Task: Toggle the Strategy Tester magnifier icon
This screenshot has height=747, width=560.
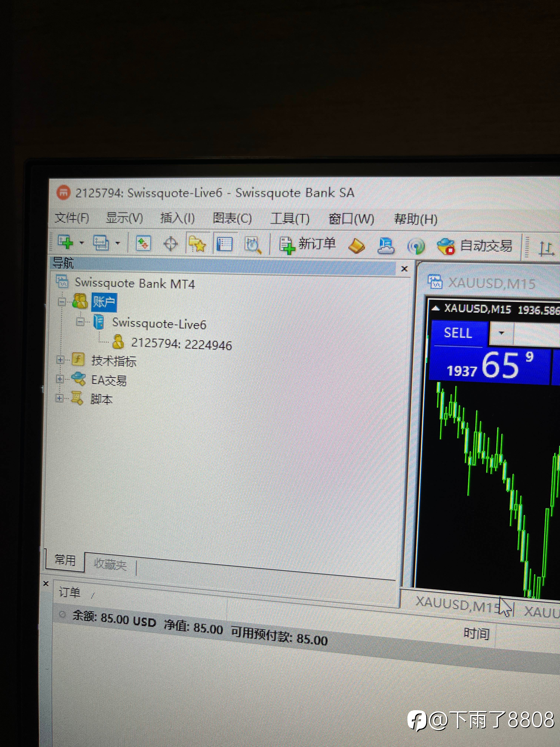Action: point(253,245)
